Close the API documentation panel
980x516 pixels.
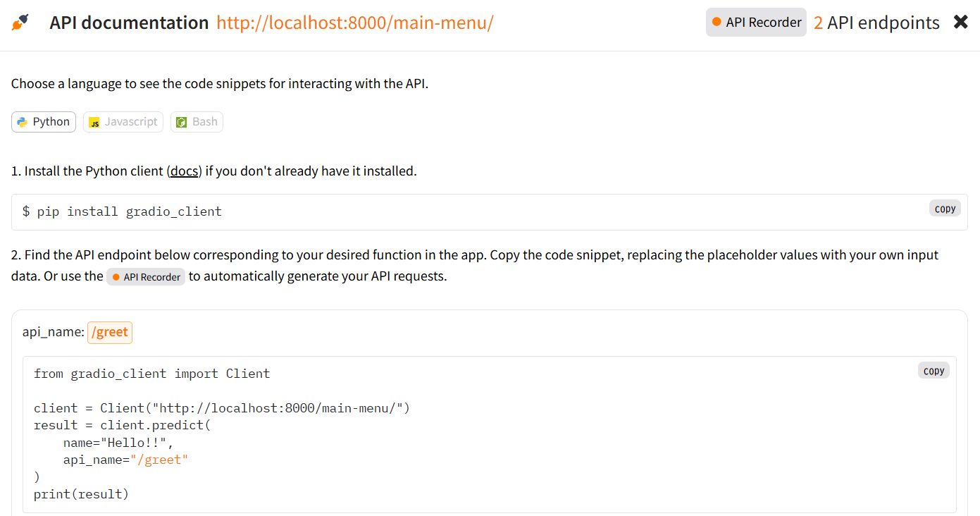coord(960,21)
